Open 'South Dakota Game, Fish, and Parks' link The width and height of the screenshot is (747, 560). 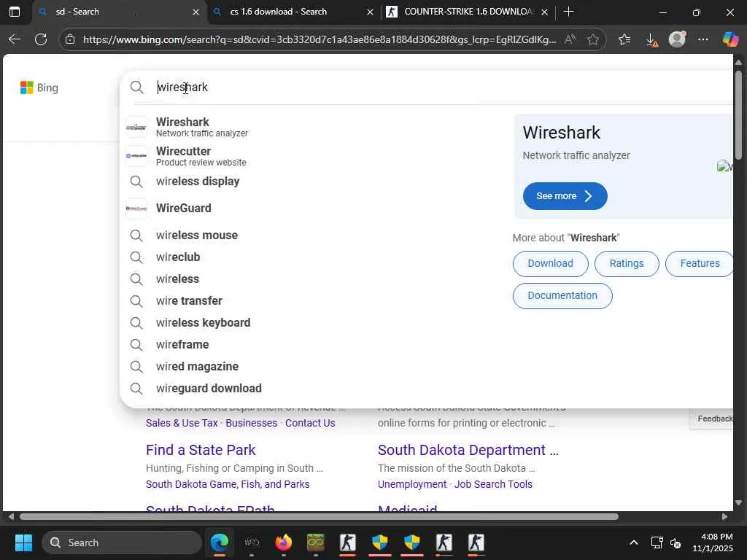(x=228, y=484)
